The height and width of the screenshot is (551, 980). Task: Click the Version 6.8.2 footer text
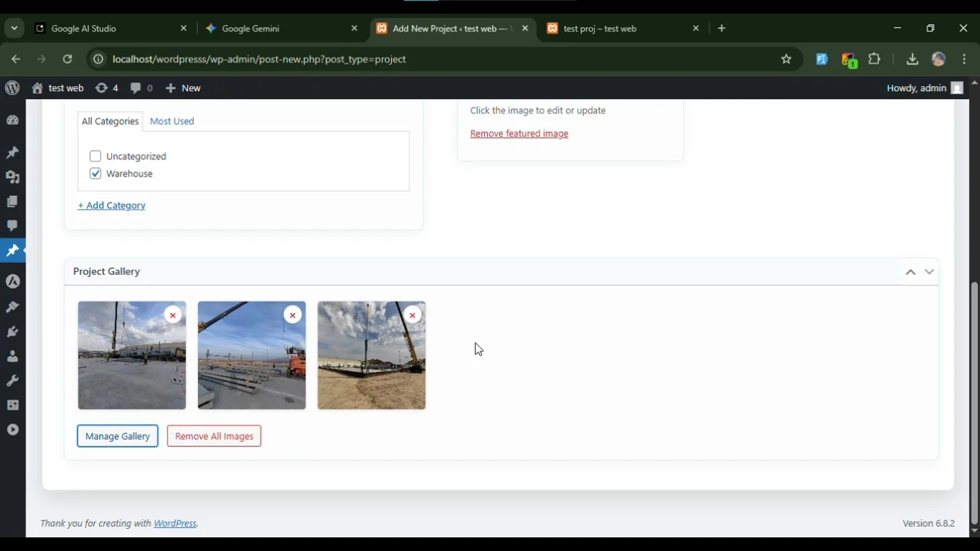(928, 524)
